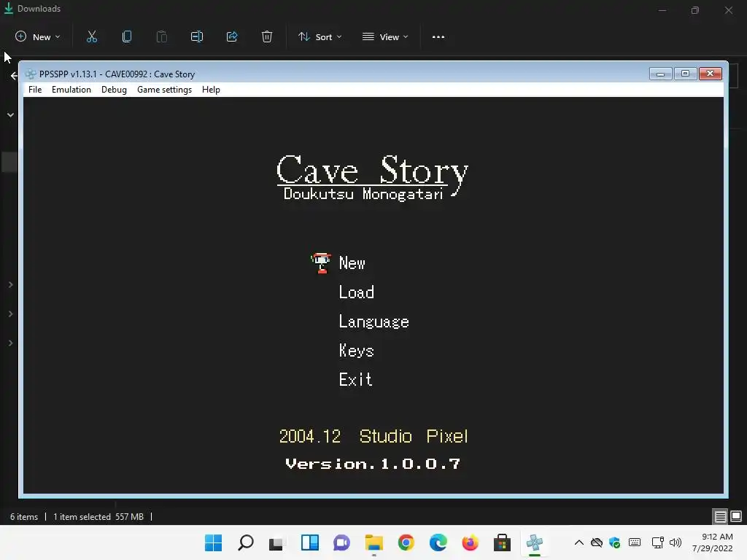Launch Firefox from the taskbar
Screen dimensions: 747x560
470,542
